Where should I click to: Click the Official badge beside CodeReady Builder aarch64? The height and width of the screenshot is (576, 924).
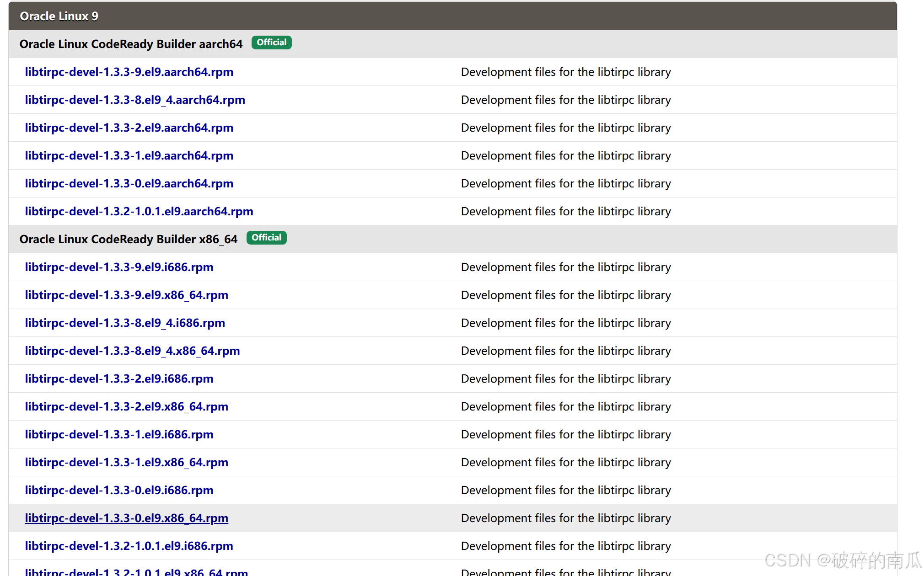pos(271,42)
